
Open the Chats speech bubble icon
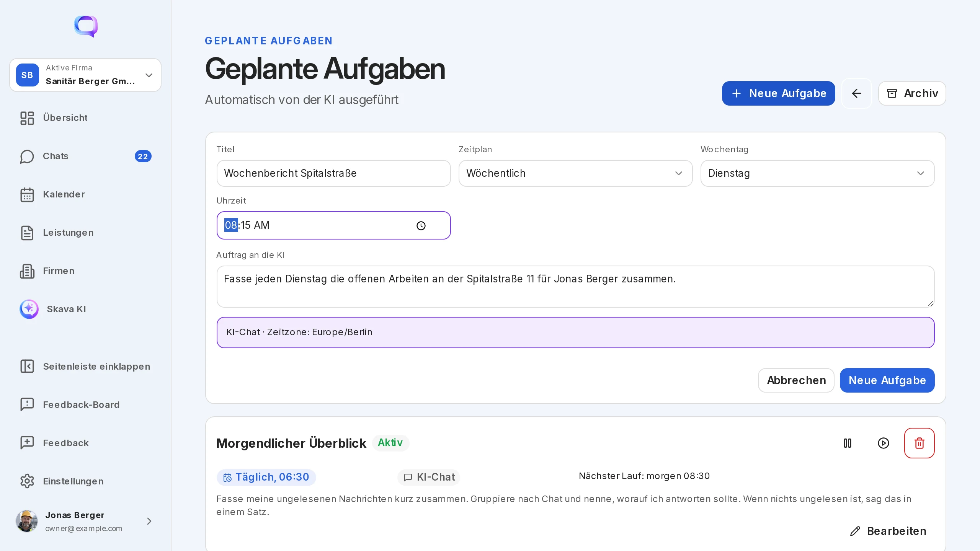coord(27,156)
